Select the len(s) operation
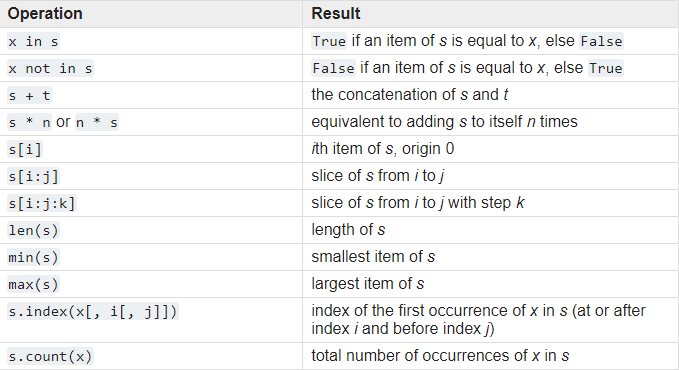 click(x=33, y=230)
